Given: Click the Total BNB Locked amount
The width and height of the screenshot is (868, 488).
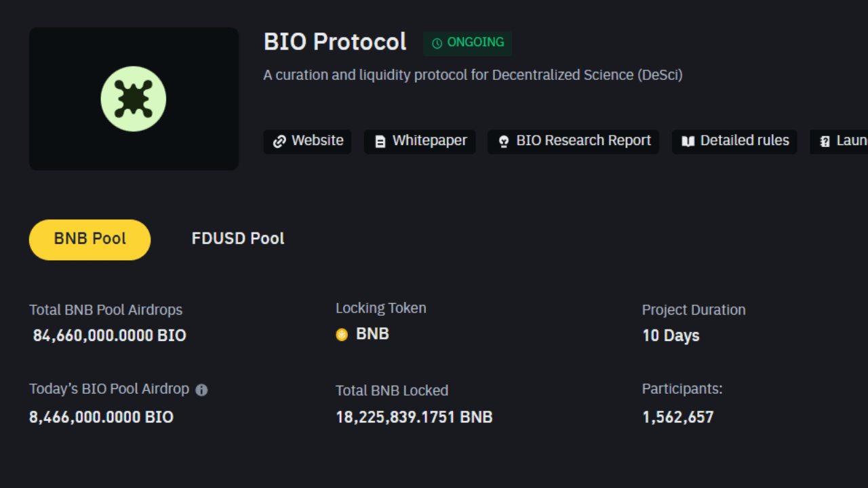Looking at the screenshot, I should (414, 417).
